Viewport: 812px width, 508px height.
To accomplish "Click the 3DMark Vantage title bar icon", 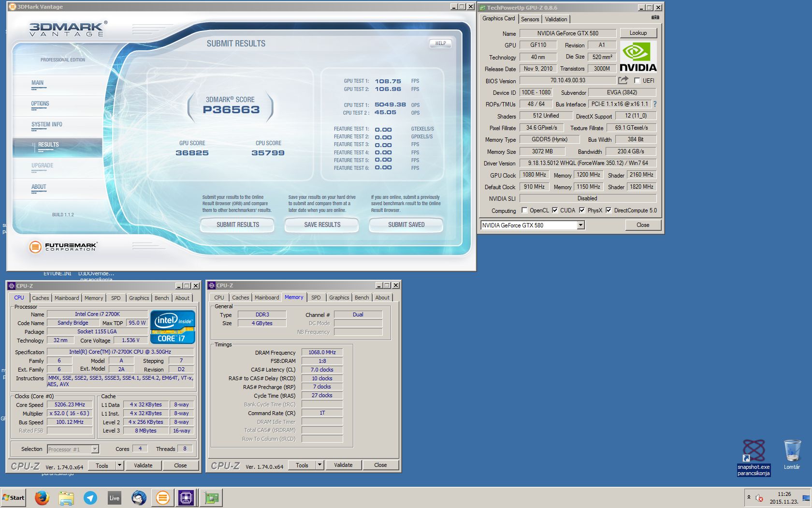I will (x=12, y=7).
